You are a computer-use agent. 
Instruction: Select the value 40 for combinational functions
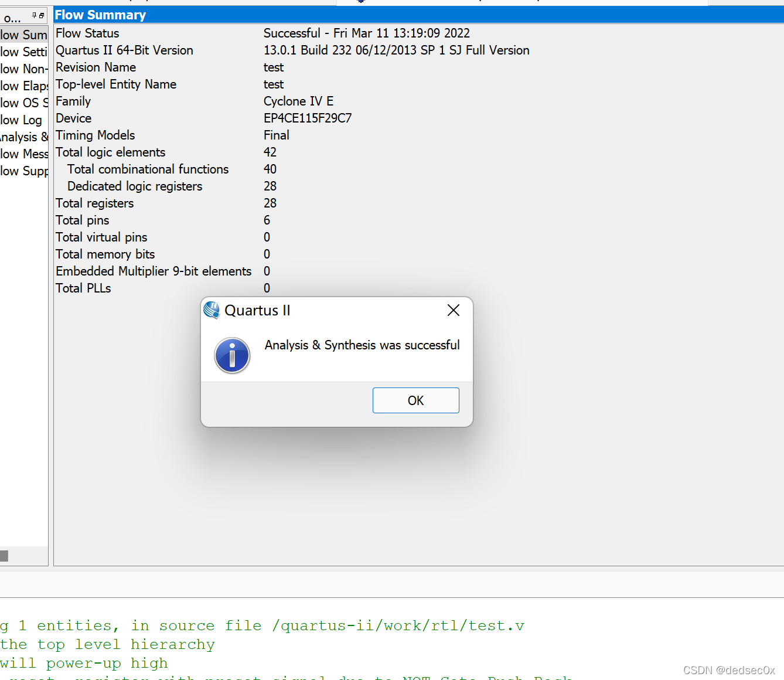(270, 169)
